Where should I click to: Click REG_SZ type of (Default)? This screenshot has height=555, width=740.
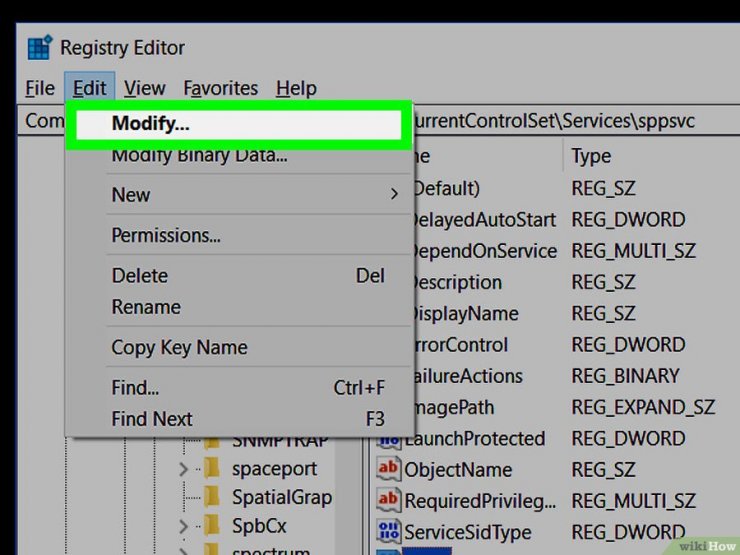coord(603,189)
